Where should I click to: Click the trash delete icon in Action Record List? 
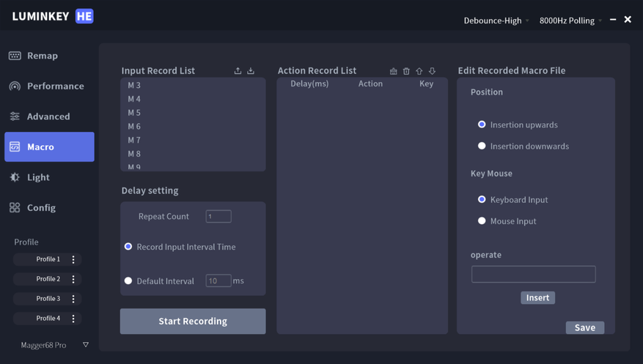(x=406, y=71)
